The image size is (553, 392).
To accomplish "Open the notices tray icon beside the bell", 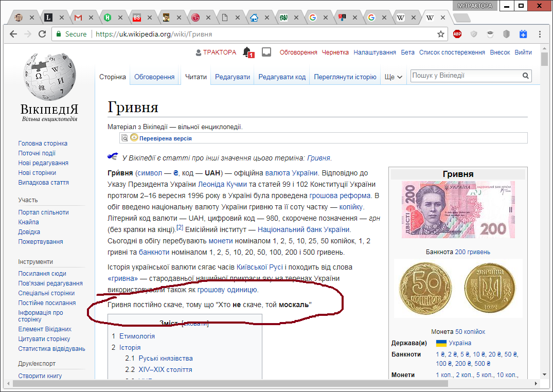I will tap(266, 52).
